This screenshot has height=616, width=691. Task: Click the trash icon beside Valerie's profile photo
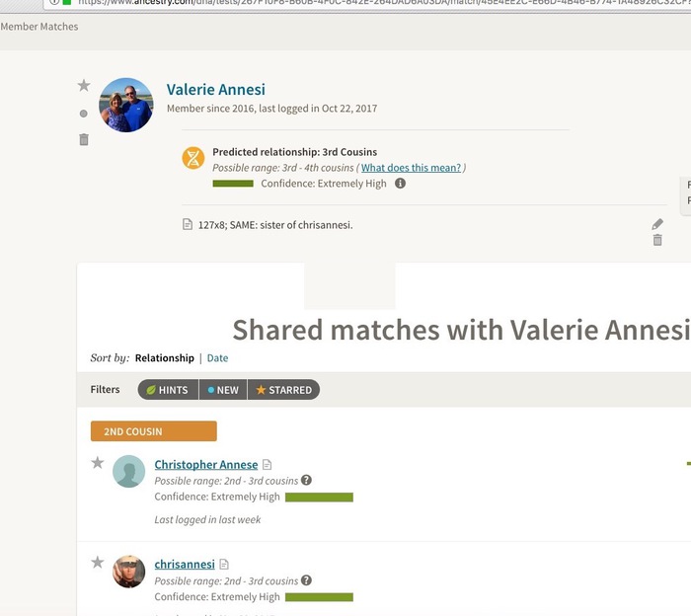[84, 140]
